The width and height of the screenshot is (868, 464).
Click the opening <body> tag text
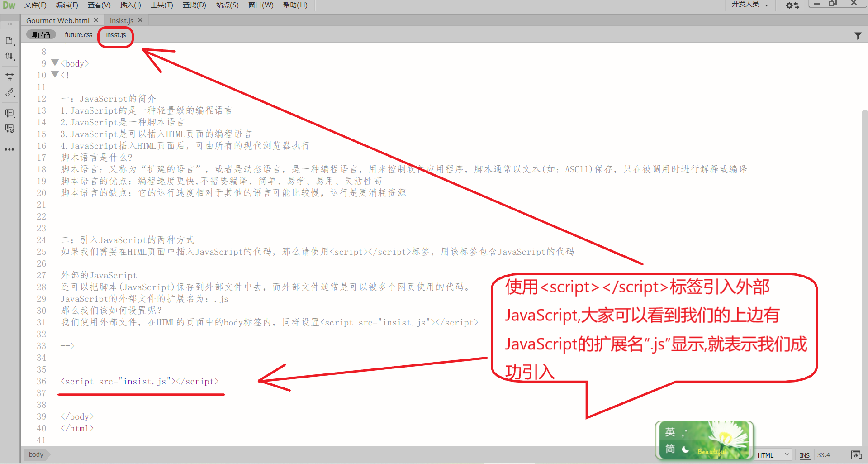[75, 63]
